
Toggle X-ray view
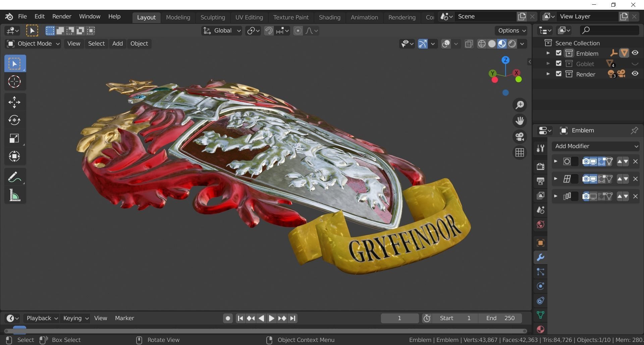tap(469, 44)
